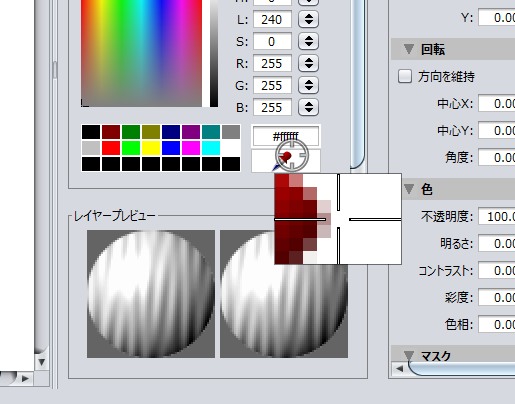Click the L value stepper arrows
Viewport: 515px width, 404px height.
pyautogui.click(x=308, y=19)
